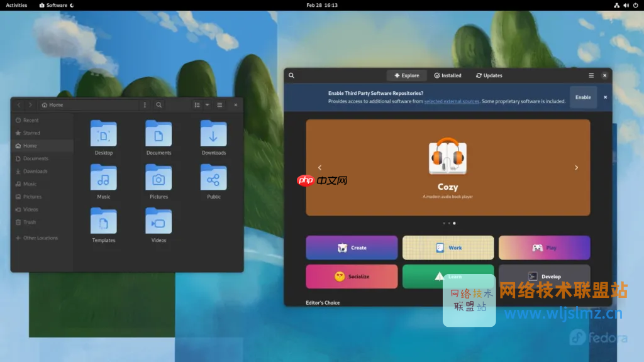Open the Cozy audio book player page
Viewport: 644px width, 362px height.
click(448, 168)
